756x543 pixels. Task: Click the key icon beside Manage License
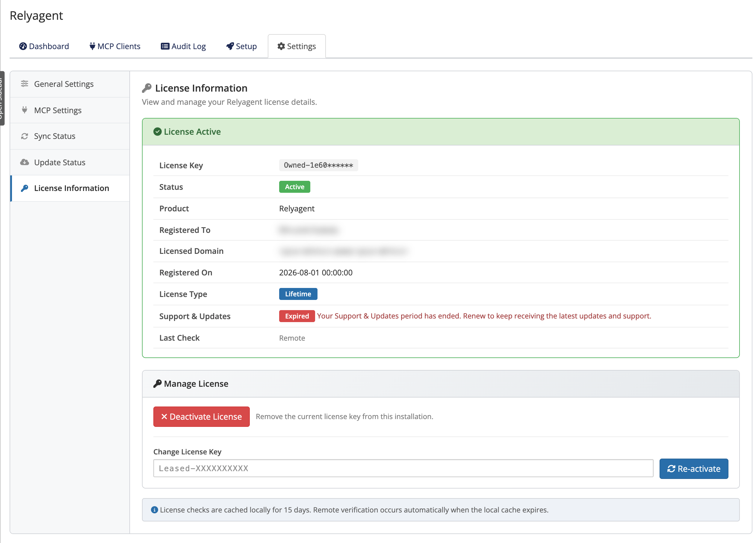157,384
